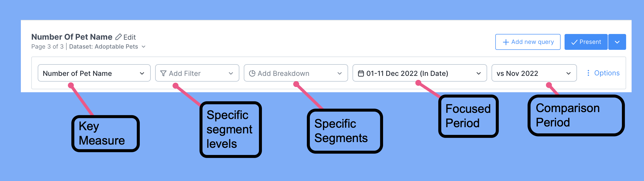Click the pie chart icon in Add Breakdown

coord(252,73)
